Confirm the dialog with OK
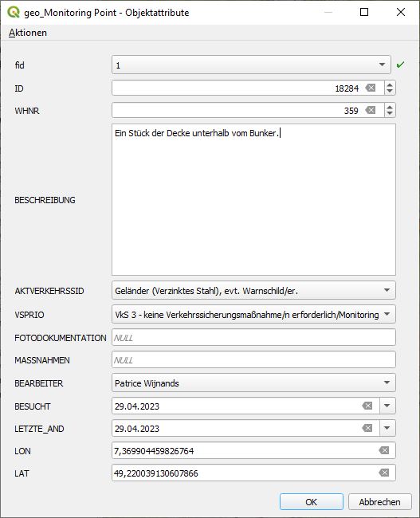Viewport: 420px width, 518px height. pos(312,502)
